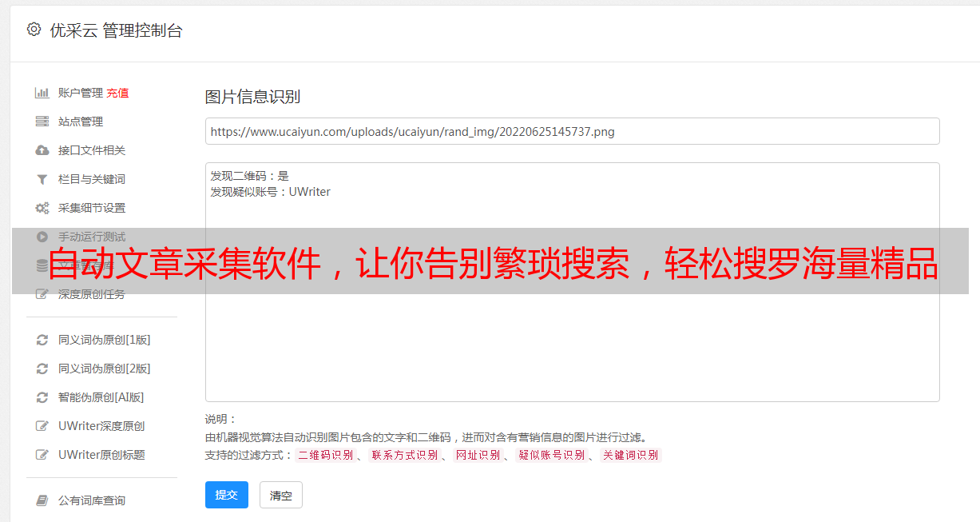Open UWriter原创标题 page
The height and width of the screenshot is (522, 980).
(101, 455)
